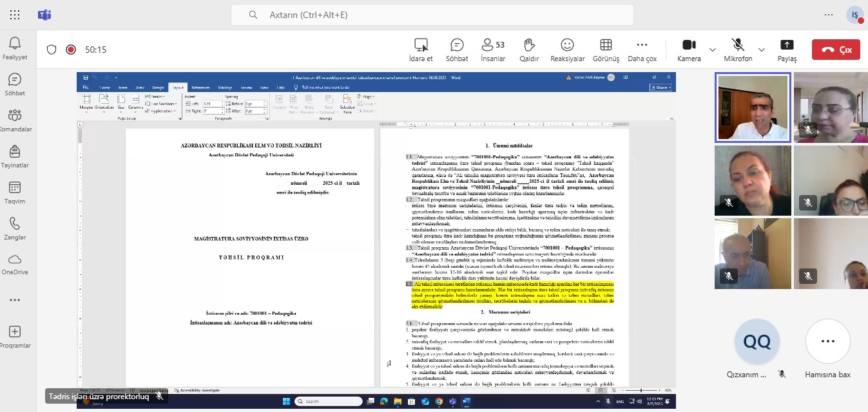The height and width of the screenshot is (412, 868).
Task: Open Təqvim in the Teams sidebar
Action: (15, 191)
